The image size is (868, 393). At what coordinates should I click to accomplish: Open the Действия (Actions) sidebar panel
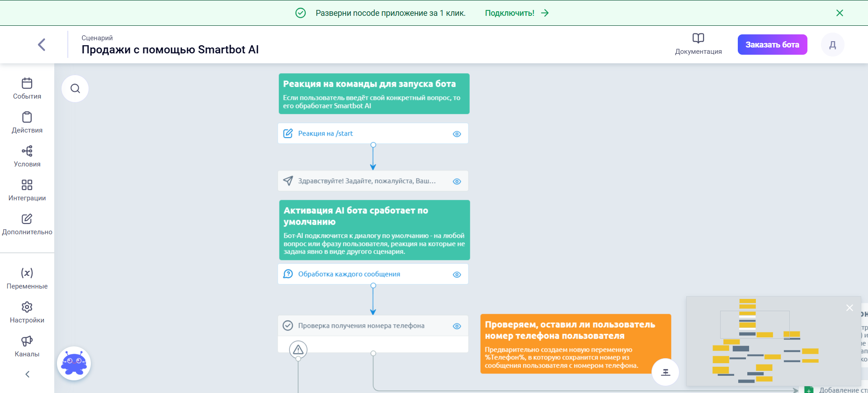[x=27, y=123]
